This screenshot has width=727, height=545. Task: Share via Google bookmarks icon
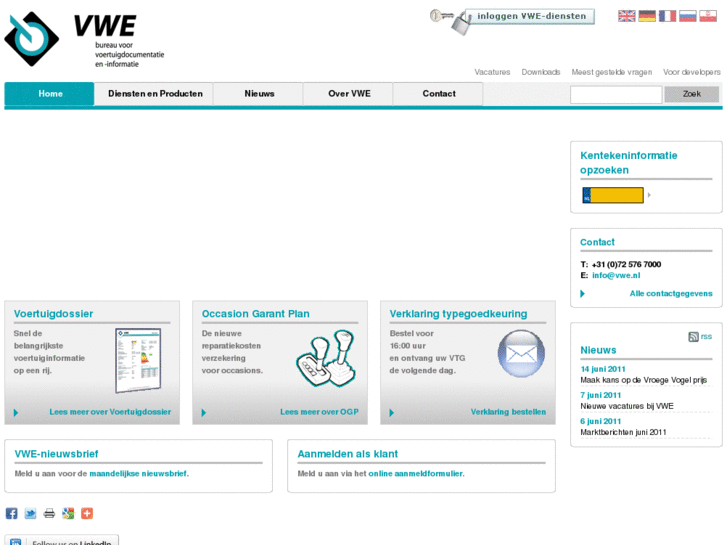click(68, 513)
